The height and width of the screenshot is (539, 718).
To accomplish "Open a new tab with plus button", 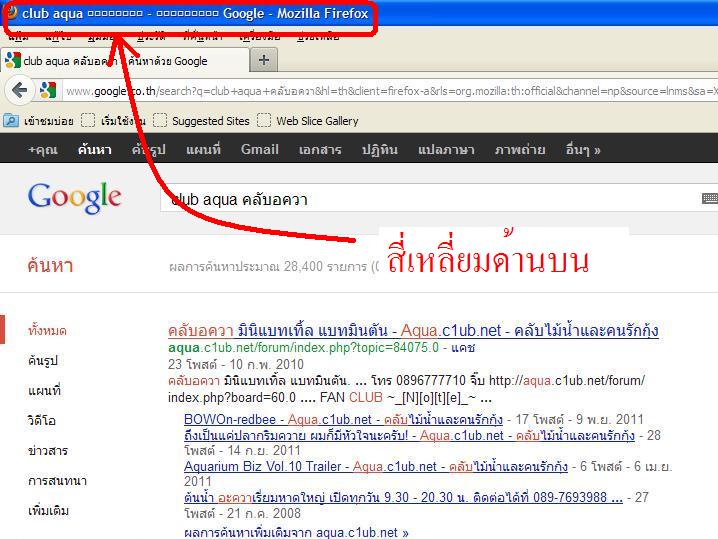I will tap(264, 60).
